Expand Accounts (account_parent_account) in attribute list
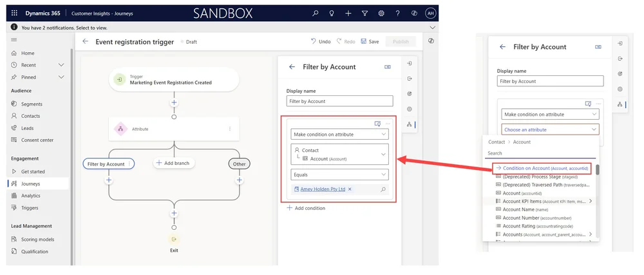Viewport: 644px width, 275px height. tap(590, 234)
